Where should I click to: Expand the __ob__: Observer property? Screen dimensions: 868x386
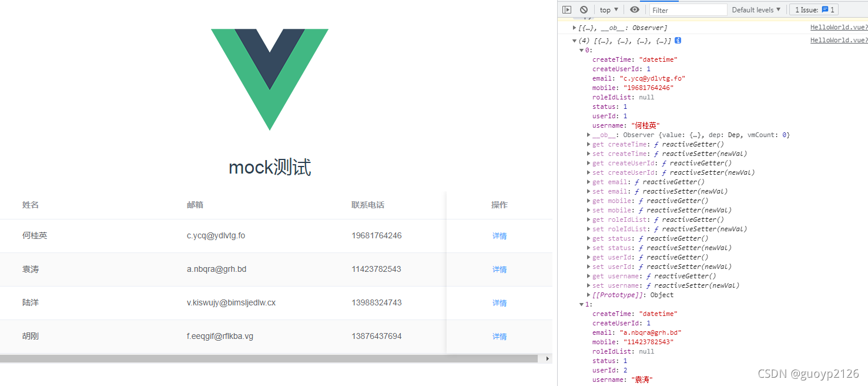[589, 135]
